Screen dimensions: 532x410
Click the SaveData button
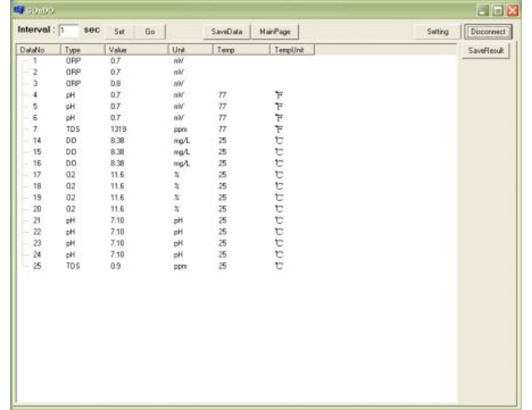click(x=226, y=31)
